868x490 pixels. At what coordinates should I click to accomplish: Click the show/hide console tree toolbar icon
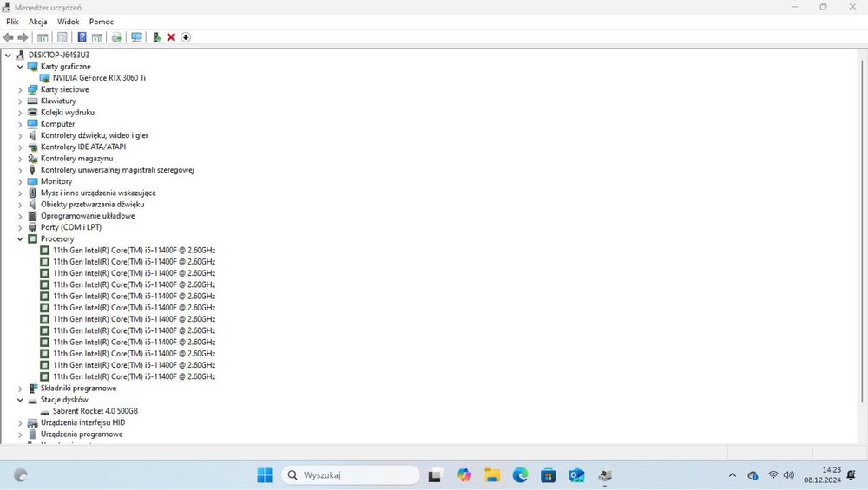(x=43, y=37)
